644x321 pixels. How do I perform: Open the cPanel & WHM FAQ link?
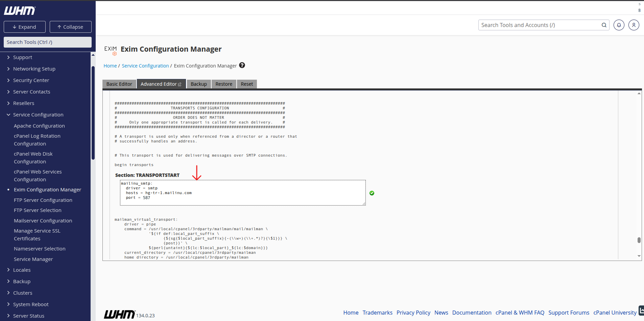click(x=520, y=313)
